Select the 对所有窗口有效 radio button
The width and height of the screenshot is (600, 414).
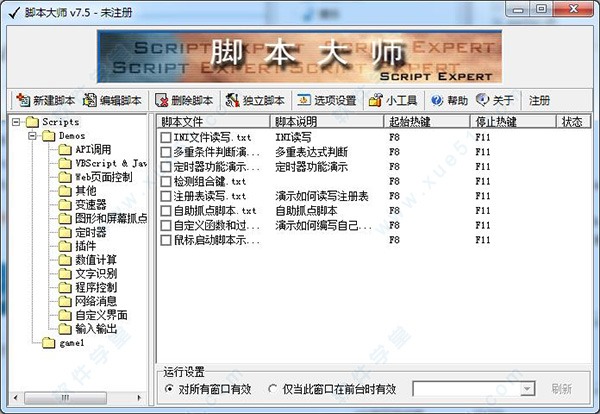click(169, 389)
